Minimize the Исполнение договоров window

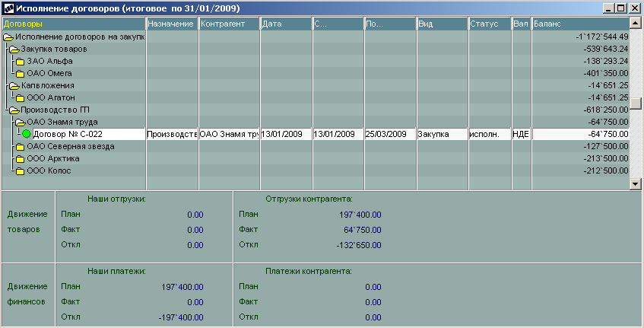pos(610,8)
